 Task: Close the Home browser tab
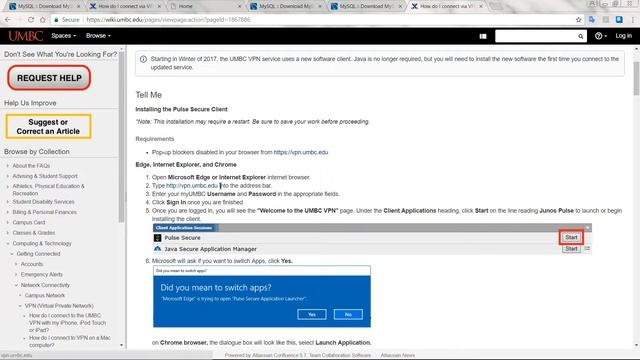240,6
